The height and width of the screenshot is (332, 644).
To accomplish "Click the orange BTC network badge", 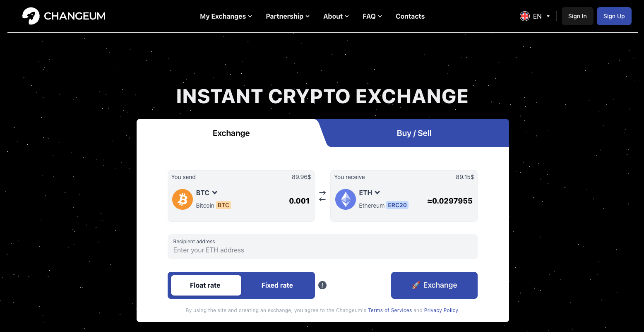I will (223, 205).
